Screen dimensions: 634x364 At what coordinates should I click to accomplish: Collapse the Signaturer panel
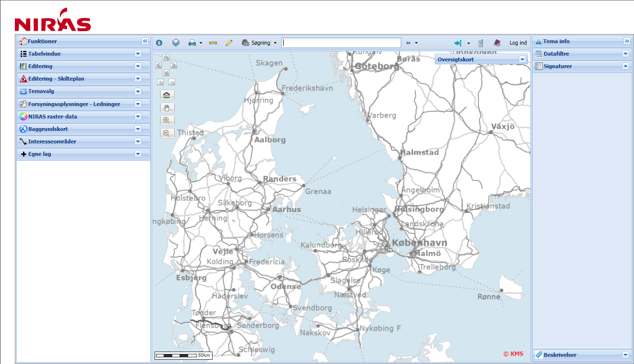(x=625, y=66)
